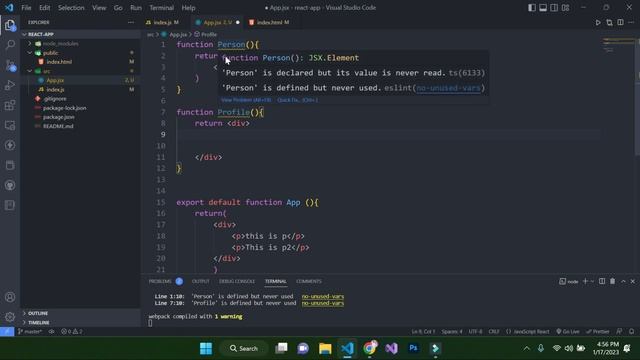Click Ln 9, Col 1 cursor position
640x360 pixels.
point(423,331)
